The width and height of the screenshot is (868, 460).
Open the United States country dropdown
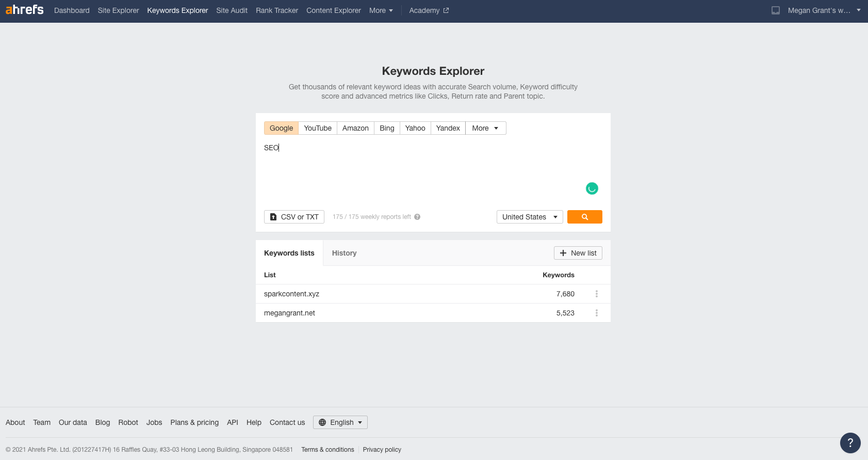[530, 217]
